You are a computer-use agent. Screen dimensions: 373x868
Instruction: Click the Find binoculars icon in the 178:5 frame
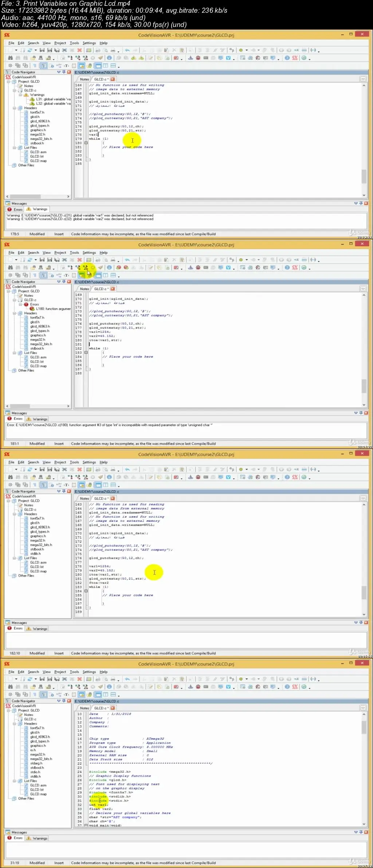(10, 58)
